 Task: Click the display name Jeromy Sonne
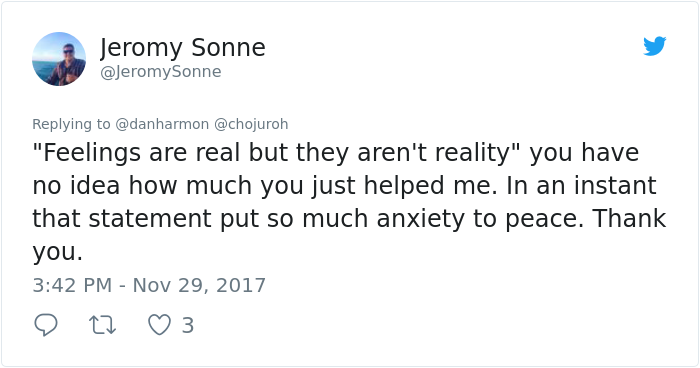click(183, 47)
